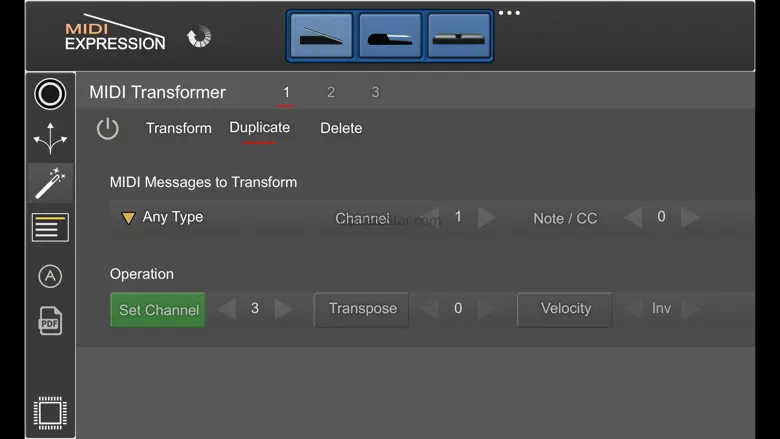Step Velocity mode right from Inv

point(690,309)
